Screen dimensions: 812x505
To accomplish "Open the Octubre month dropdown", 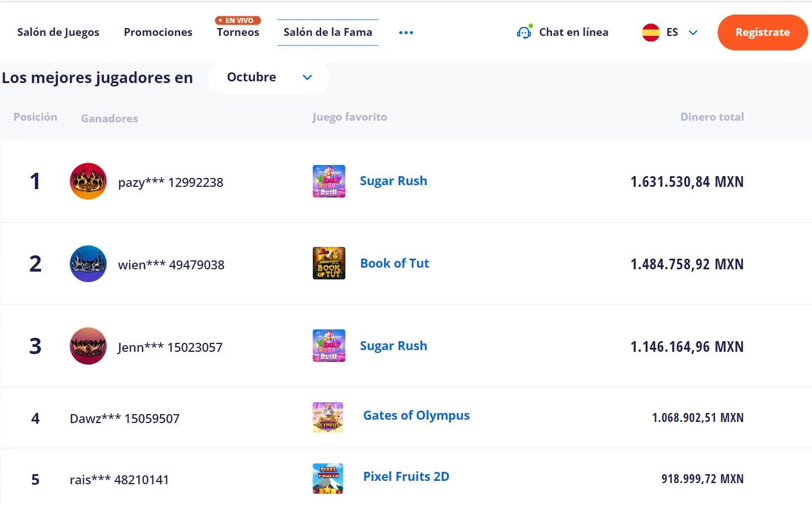I will [268, 77].
